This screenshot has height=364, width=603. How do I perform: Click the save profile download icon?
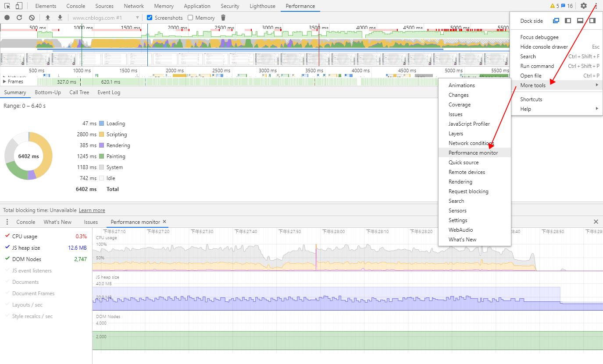[x=59, y=18]
